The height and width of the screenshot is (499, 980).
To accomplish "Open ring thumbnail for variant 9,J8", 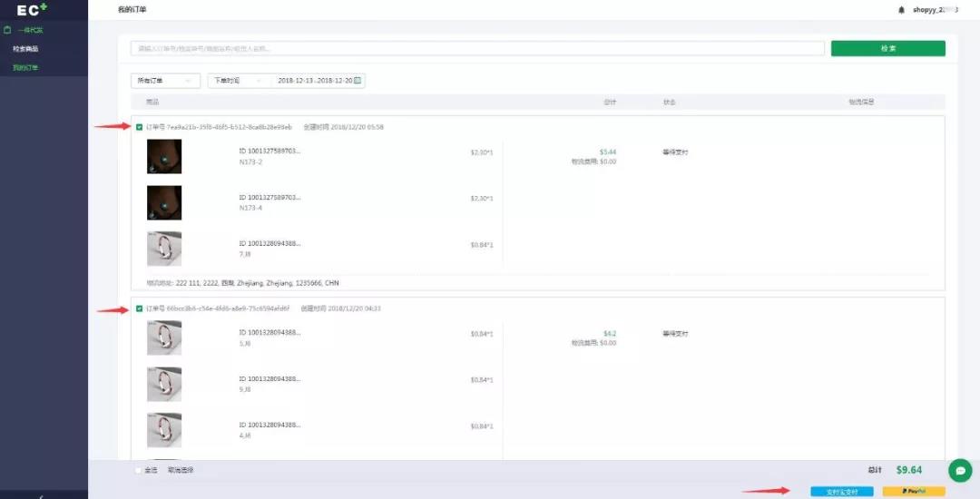I will pos(164,384).
